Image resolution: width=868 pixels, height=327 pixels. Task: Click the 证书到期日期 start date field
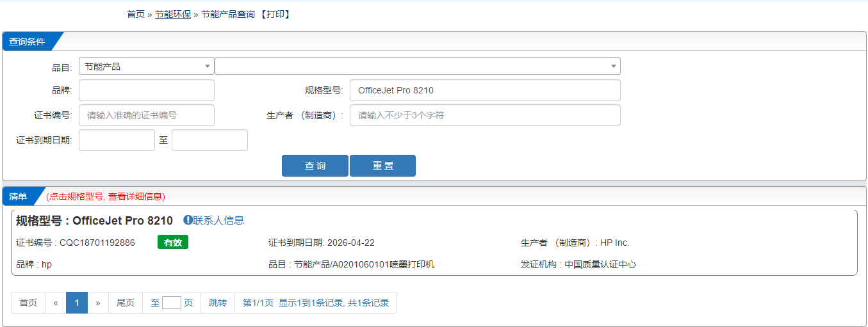[x=117, y=140]
